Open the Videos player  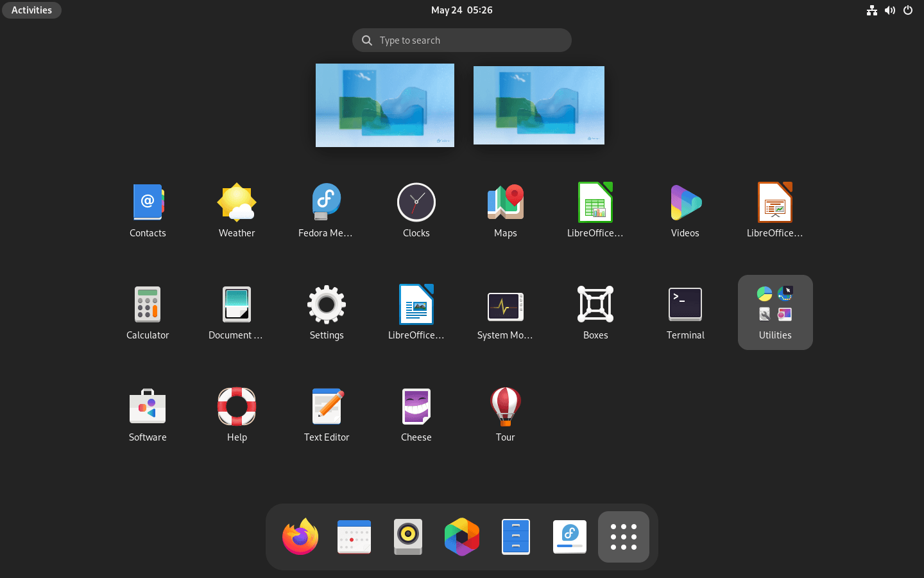685,202
